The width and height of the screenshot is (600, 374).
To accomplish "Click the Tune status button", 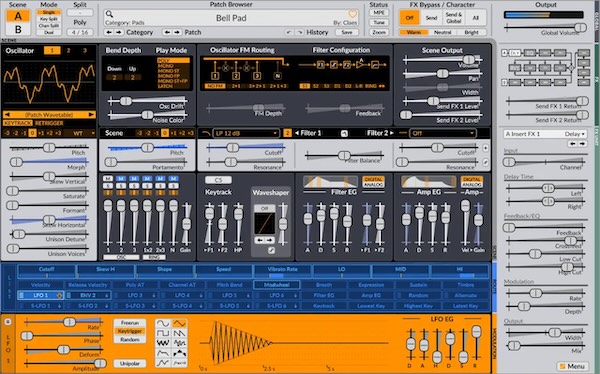I will [x=378, y=23].
